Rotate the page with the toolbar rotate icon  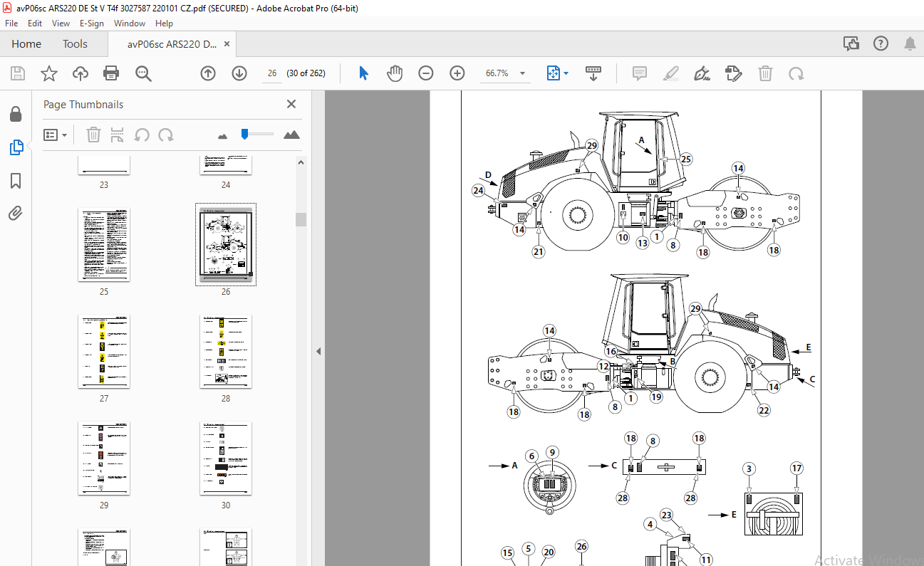click(x=796, y=73)
